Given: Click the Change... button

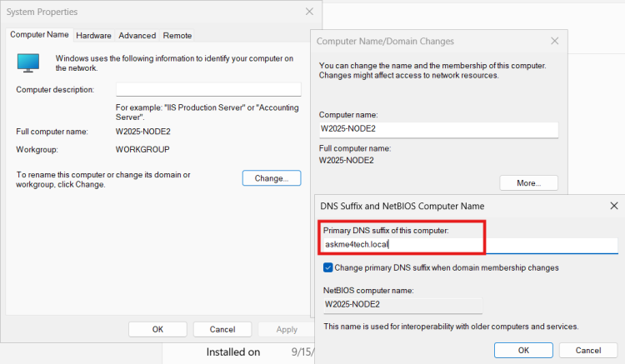Looking at the screenshot, I should [x=272, y=178].
